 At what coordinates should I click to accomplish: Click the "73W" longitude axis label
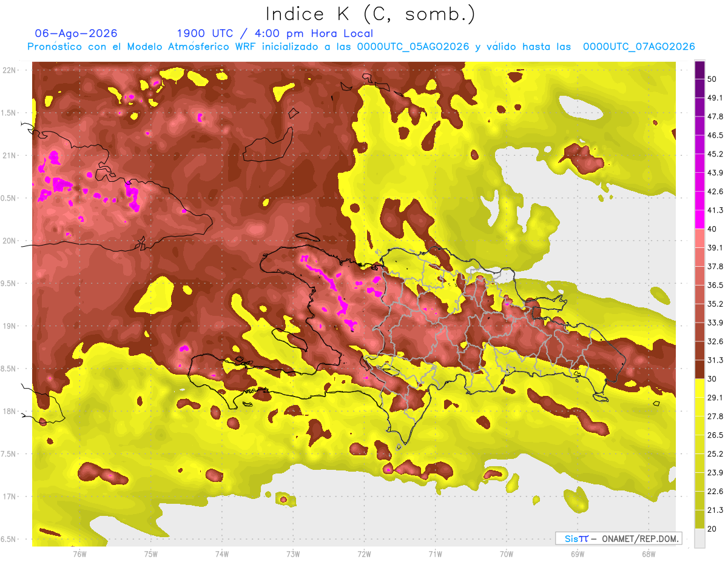(x=293, y=554)
